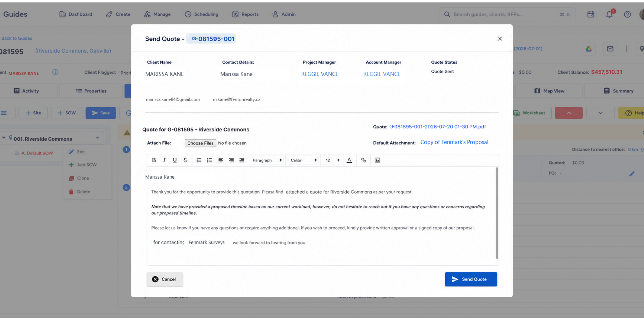Click search magnifier icon

[x=447, y=14]
